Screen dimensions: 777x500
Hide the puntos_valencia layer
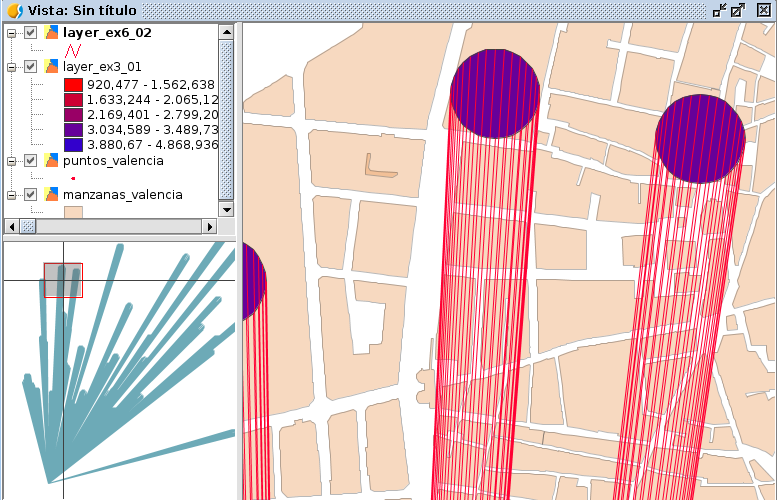click(x=31, y=160)
